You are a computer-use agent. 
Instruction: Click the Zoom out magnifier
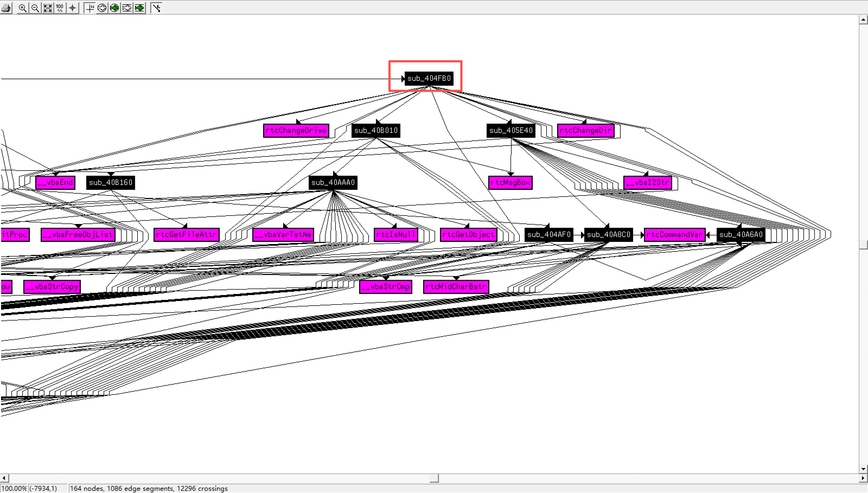[x=35, y=8]
